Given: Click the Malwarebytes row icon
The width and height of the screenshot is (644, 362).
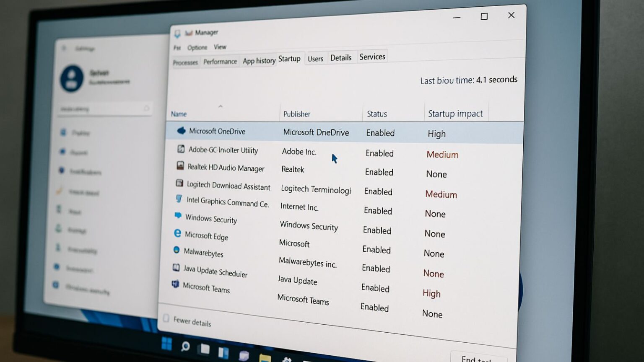Looking at the screenshot, I should tap(177, 250).
